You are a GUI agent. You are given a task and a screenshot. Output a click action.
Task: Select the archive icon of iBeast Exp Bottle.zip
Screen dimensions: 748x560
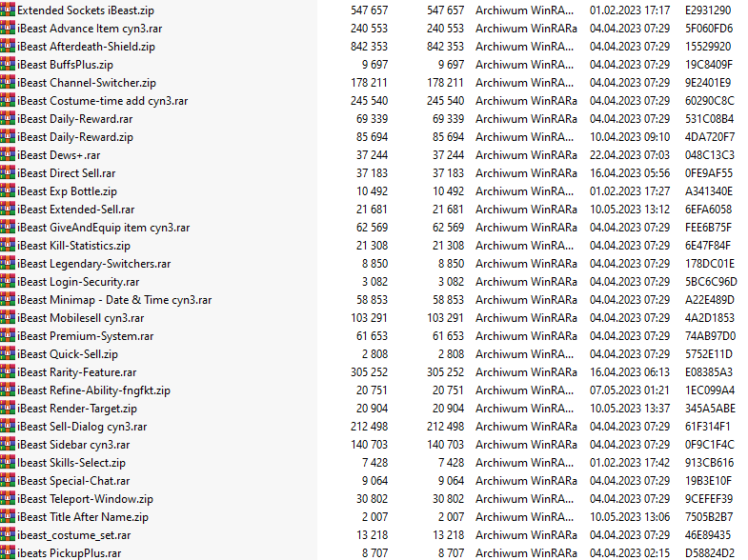(8, 190)
